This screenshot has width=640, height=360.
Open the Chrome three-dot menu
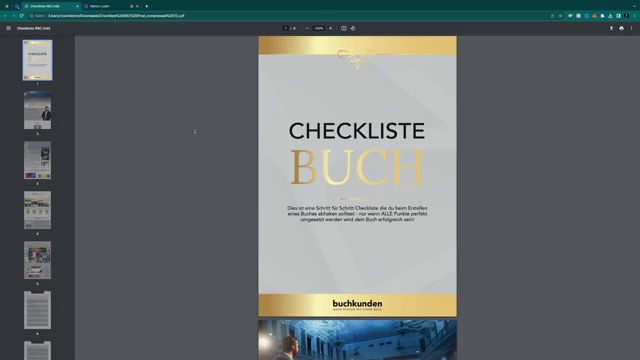click(x=634, y=16)
